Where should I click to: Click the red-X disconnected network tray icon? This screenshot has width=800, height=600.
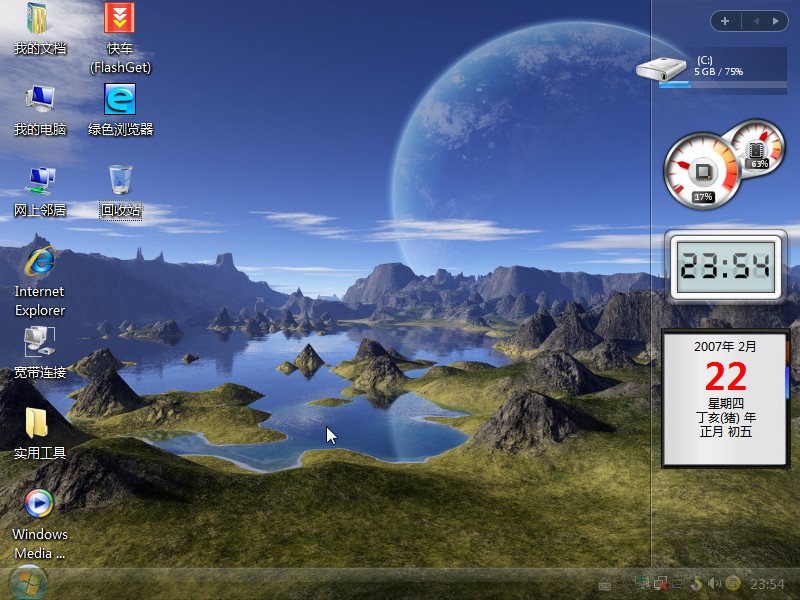[x=660, y=583]
